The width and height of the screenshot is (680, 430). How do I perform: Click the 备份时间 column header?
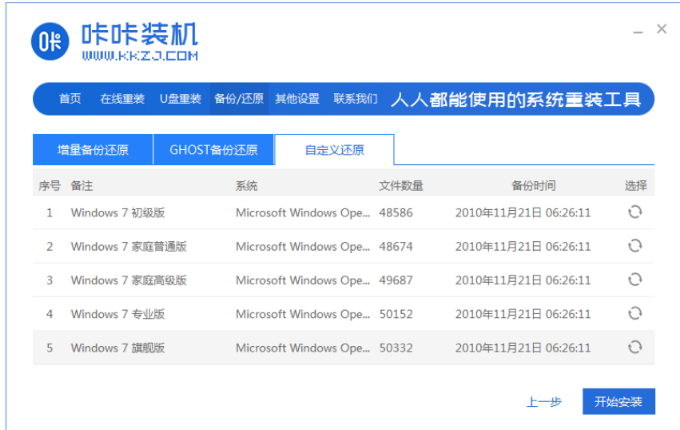533,185
